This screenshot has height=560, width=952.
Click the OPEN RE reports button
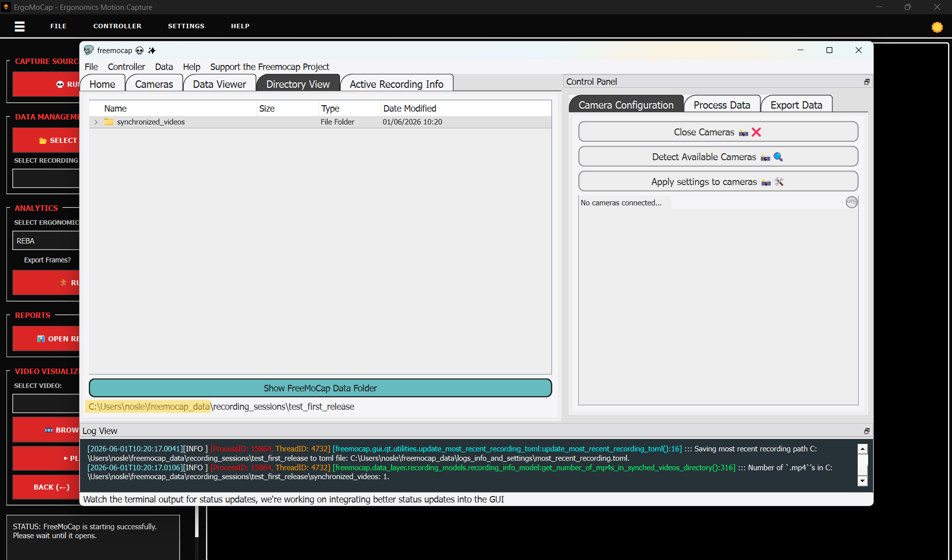pyautogui.click(x=46, y=339)
